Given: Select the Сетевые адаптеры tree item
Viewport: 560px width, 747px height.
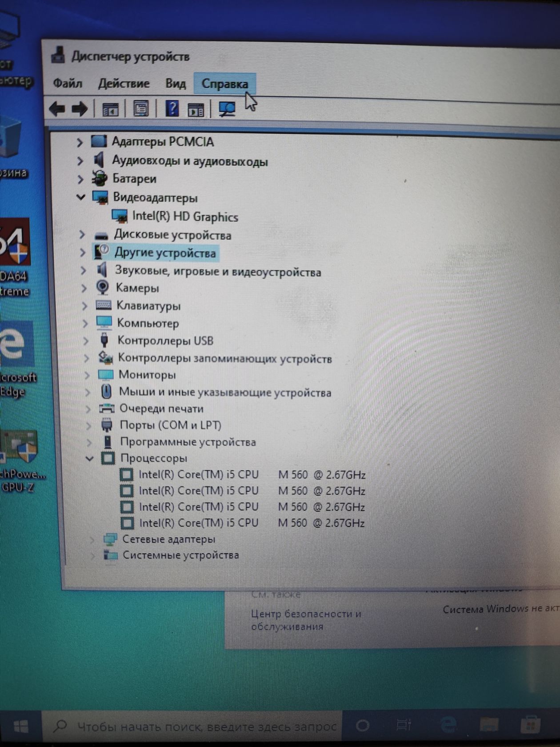Looking at the screenshot, I should coord(169,539).
